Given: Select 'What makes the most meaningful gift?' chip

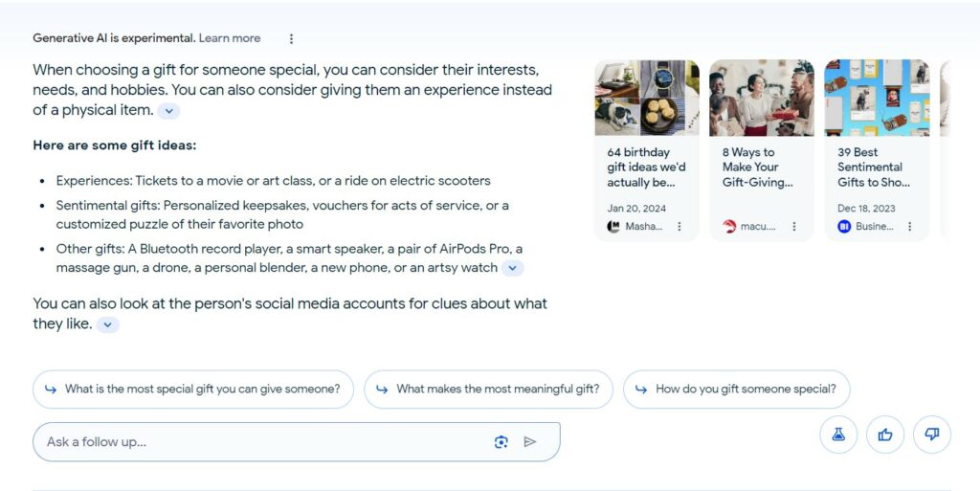Looking at the screenshot, I should coord(488,390).
